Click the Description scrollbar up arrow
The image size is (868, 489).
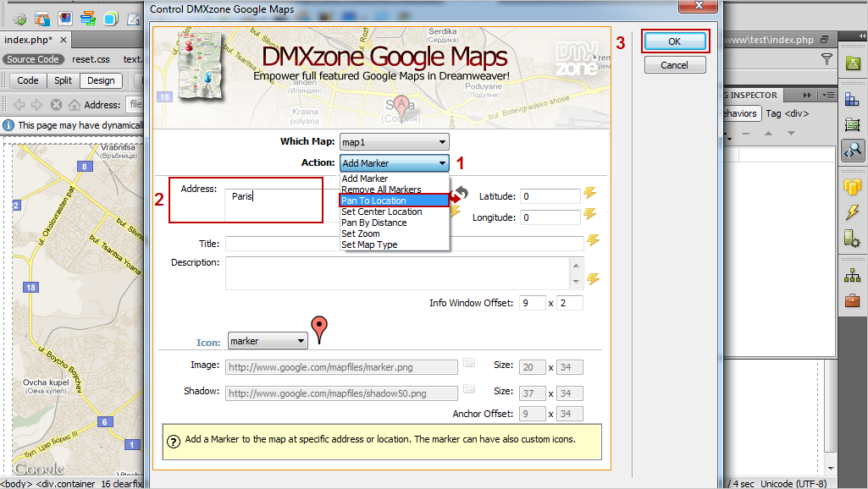coord(576,265)
